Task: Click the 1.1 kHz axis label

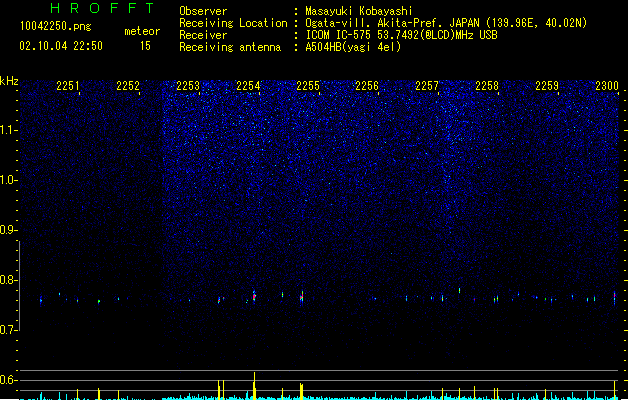Action: point(8,130)
